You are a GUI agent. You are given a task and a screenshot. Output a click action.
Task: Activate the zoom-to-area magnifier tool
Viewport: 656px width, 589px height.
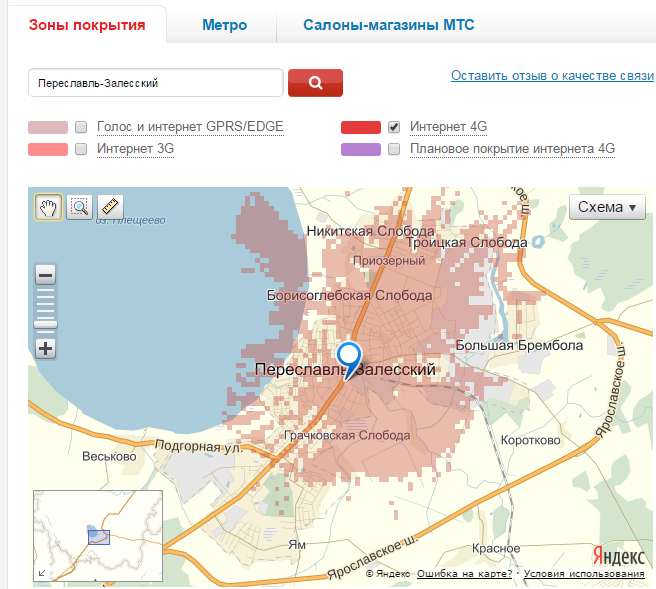coord(80,207)
